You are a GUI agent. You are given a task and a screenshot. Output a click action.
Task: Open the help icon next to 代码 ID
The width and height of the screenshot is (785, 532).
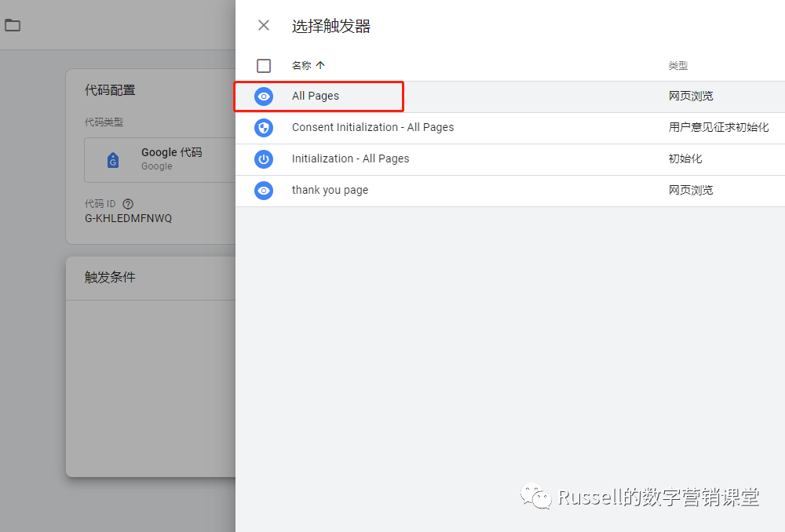click(128, 204)
